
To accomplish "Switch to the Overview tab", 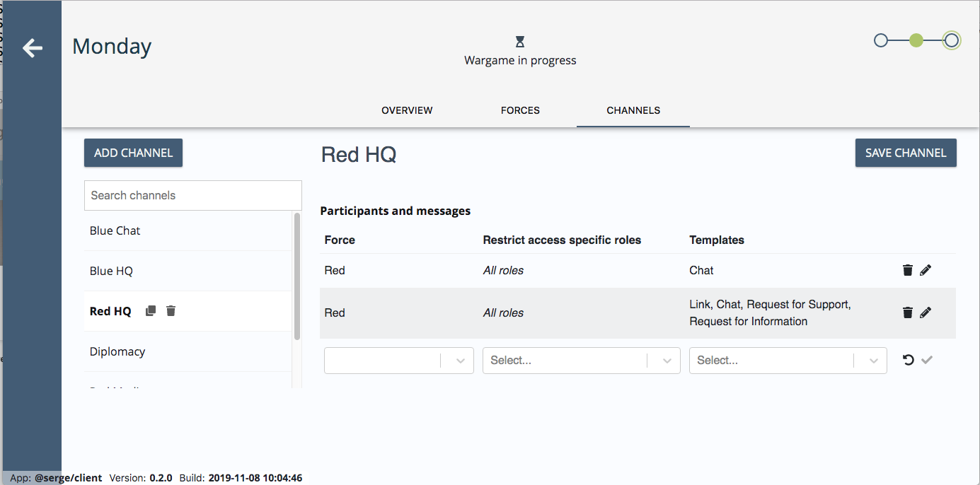I will [407, 110].
